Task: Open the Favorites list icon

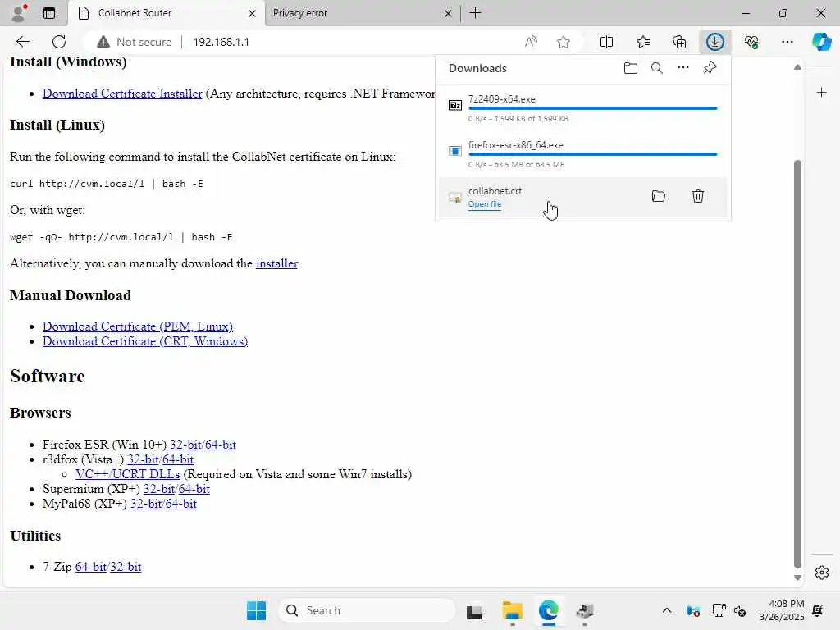Action: (x=643, y=42)
